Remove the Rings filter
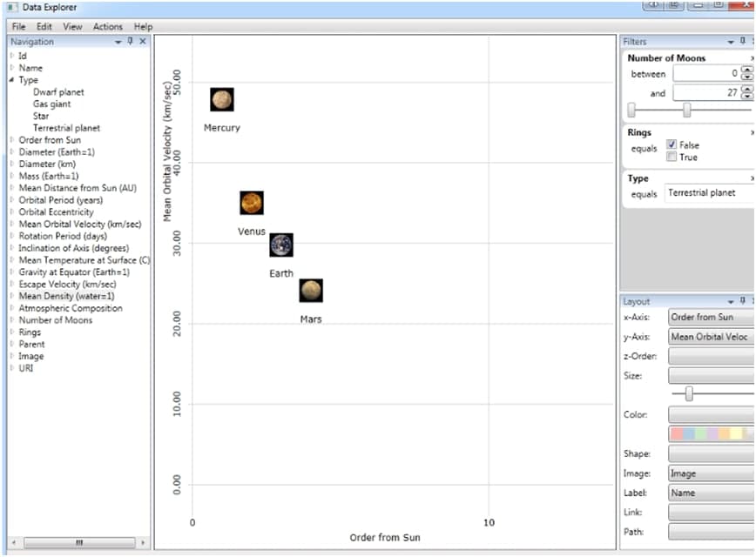Image resolution: width=756 pixels, height=557 pixels. pos(753,132)
